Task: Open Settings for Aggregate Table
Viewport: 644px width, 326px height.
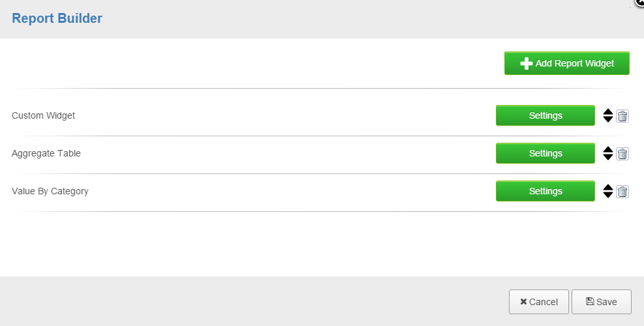Action: (x=545, y=153)
